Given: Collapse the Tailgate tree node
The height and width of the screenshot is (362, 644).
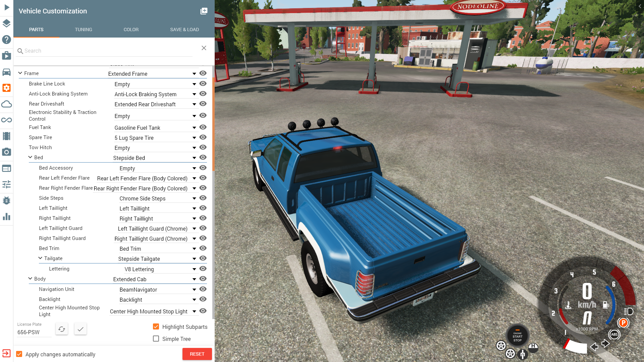Looking at the screenshot, I should point(40,258).
